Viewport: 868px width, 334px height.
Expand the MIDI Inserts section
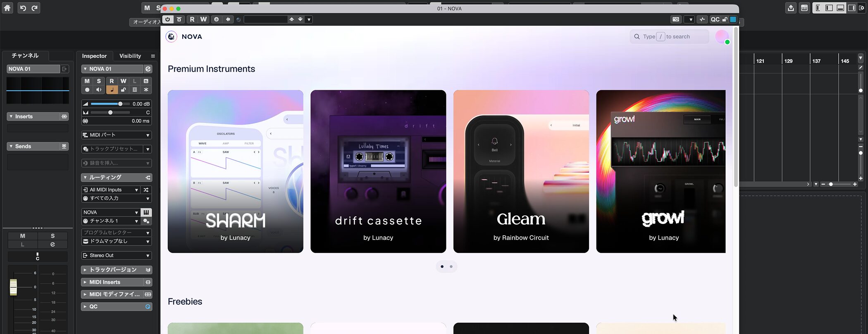point(85,282)
